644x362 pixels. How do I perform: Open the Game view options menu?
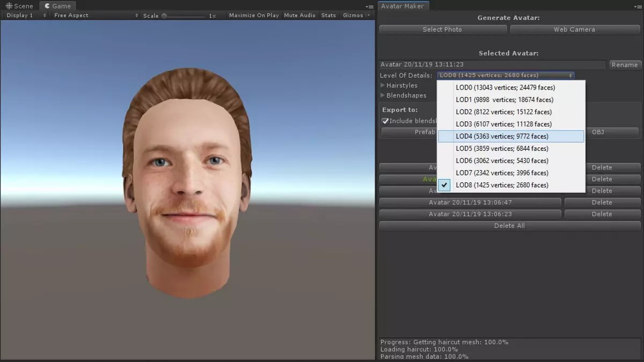click(370, 7)
